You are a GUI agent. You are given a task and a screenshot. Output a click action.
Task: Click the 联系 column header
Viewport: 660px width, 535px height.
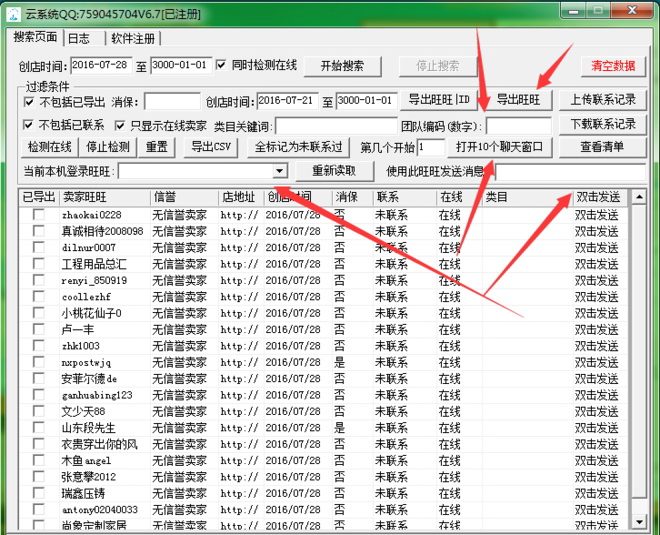click(x=405, y=197)
